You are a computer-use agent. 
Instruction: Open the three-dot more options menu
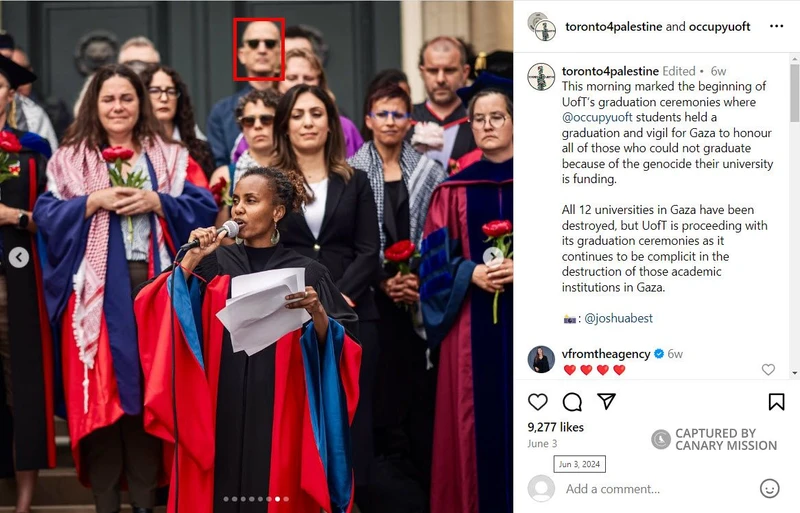click(x=776, y=26)
